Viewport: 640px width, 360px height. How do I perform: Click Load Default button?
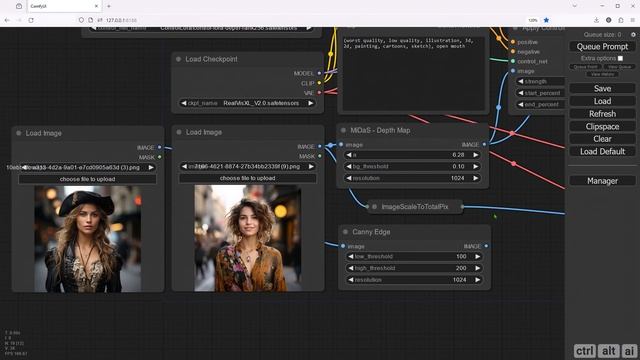tap(602, 151)
